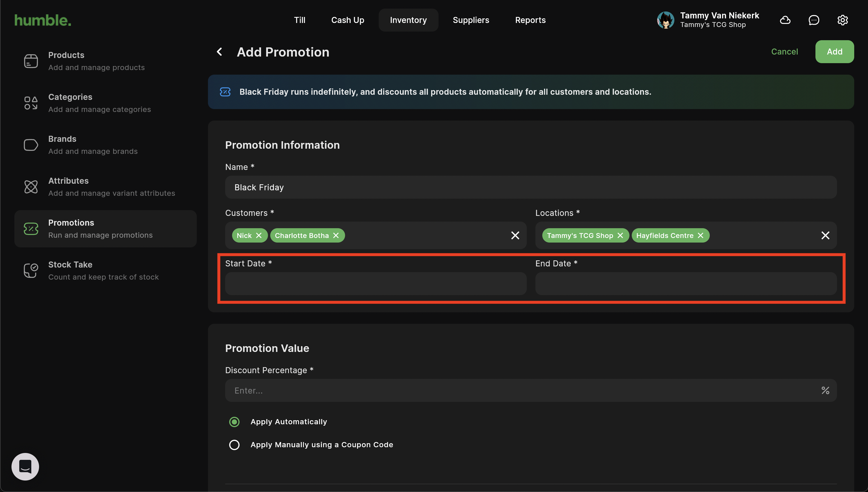Remove the Hayfields Centre location tag
Screen dimensions: 868x492
701,236
